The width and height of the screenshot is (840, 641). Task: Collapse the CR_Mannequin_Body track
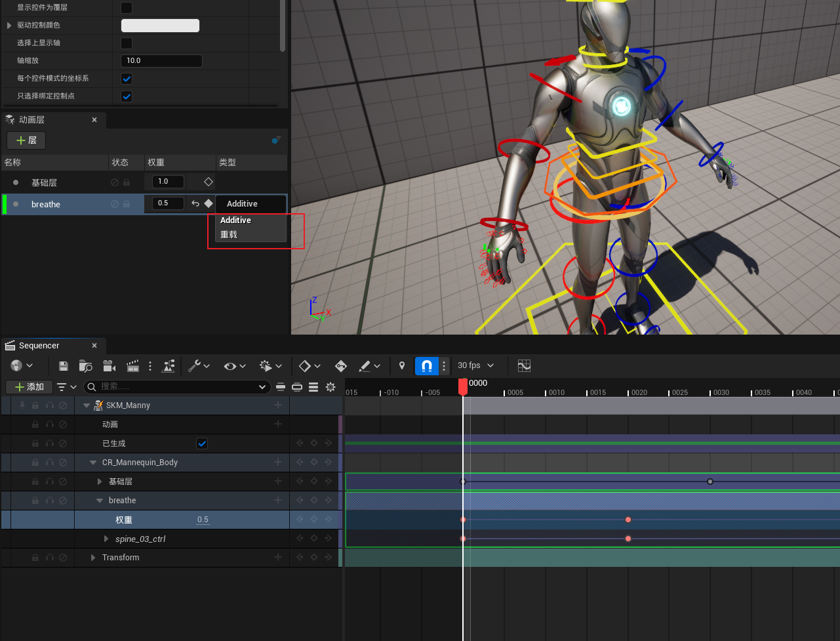coord(93,463)
